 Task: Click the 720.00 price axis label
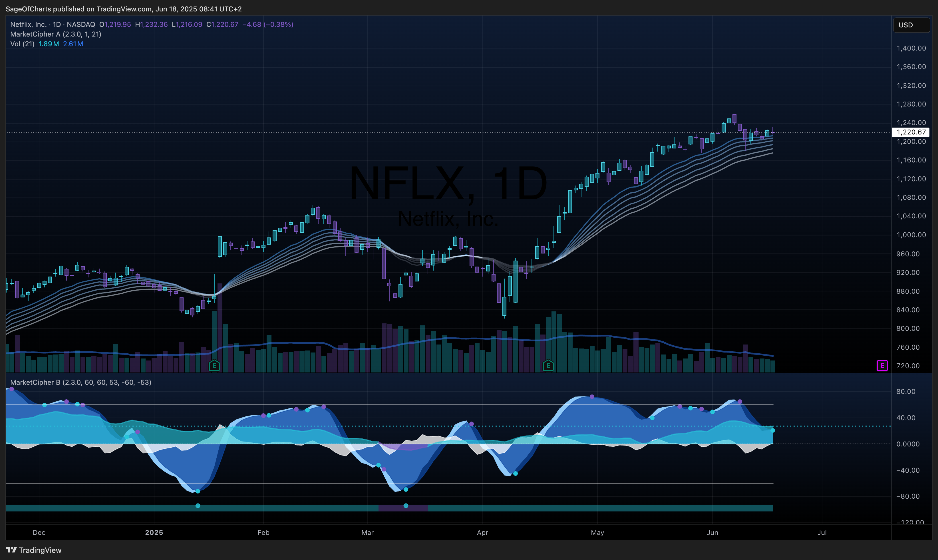click(908, 366)
